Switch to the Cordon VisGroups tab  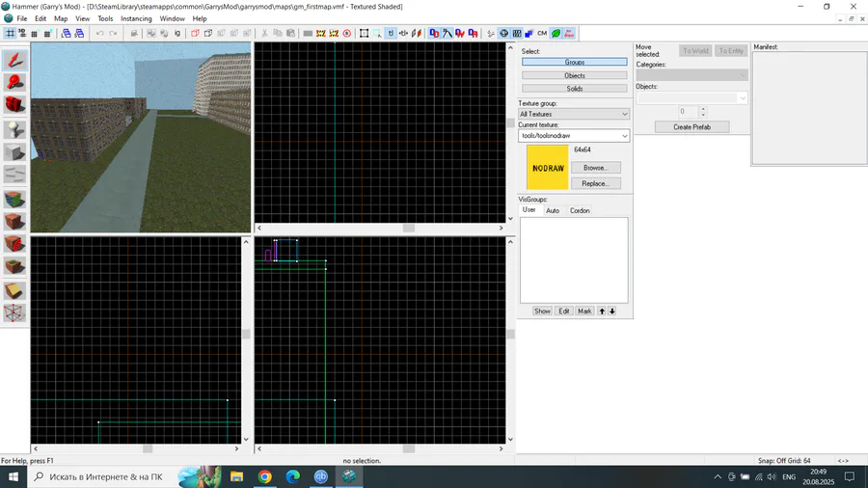click(580, 210)
